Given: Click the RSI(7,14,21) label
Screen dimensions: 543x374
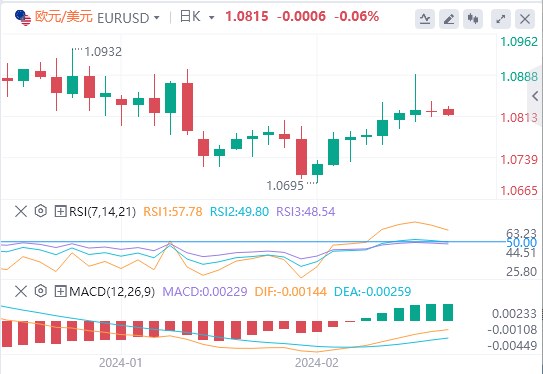Looking at the screenshot, I should [x=103, y=211].
